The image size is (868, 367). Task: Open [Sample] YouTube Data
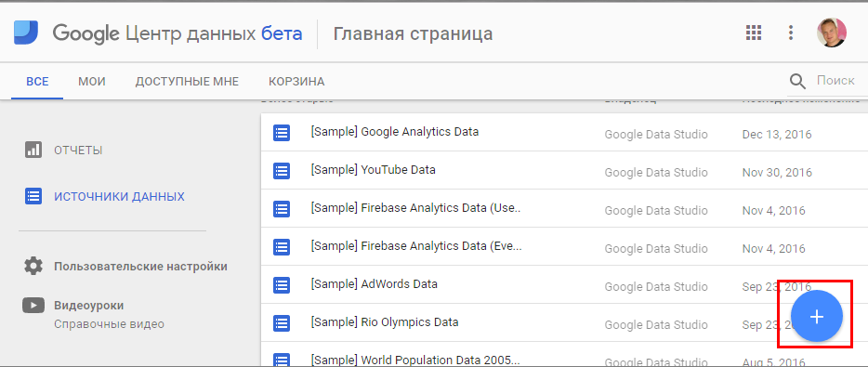[373, 169]
